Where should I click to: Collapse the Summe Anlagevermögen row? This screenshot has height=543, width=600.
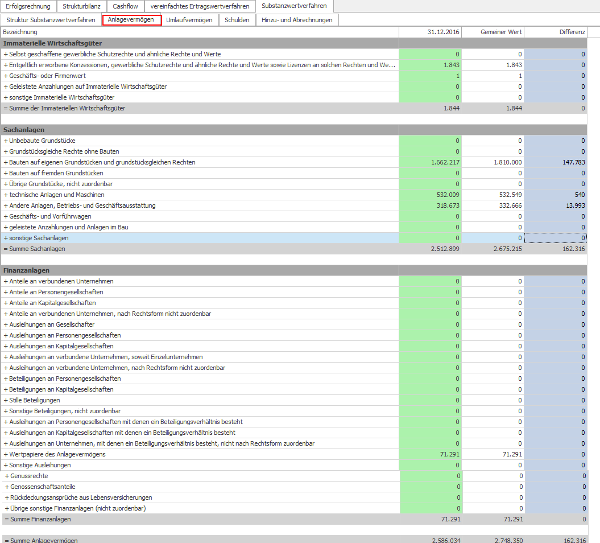click(7, 540)
